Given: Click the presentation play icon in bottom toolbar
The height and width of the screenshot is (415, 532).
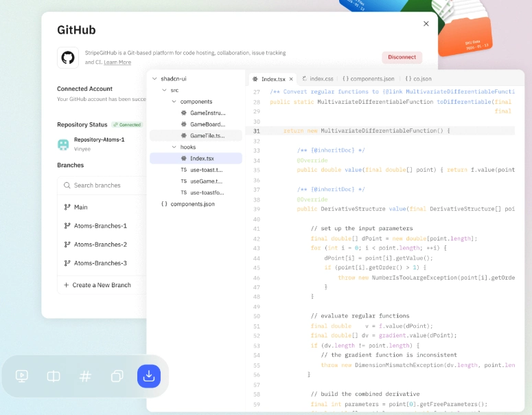Looking at the screenshot, I should tap(22, 376).
